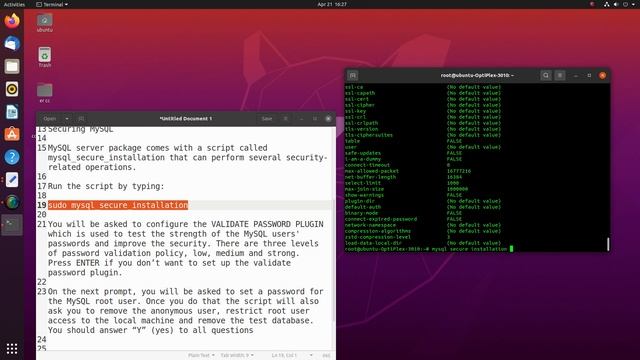Viewport: 640px width, 360px height.
Task: Open the Help icon in the dock
Action: pos(12,157)
